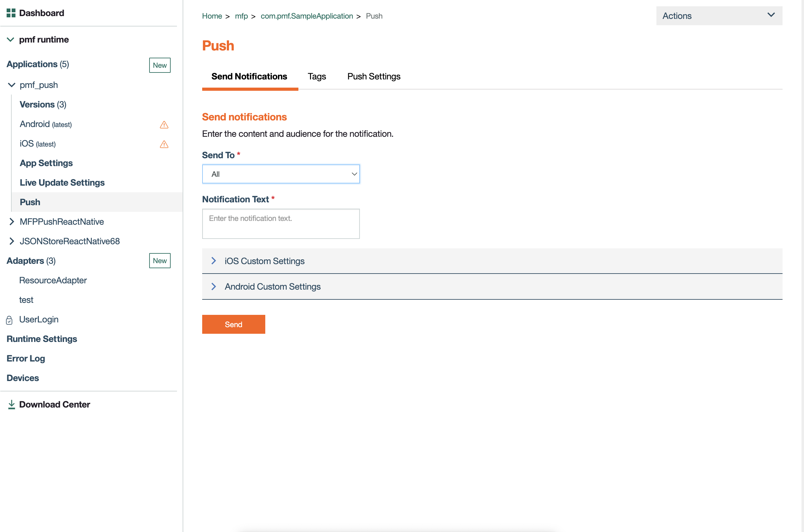Click New button beside Applications
Screen dimensions: 804x532
click(160, 65)
